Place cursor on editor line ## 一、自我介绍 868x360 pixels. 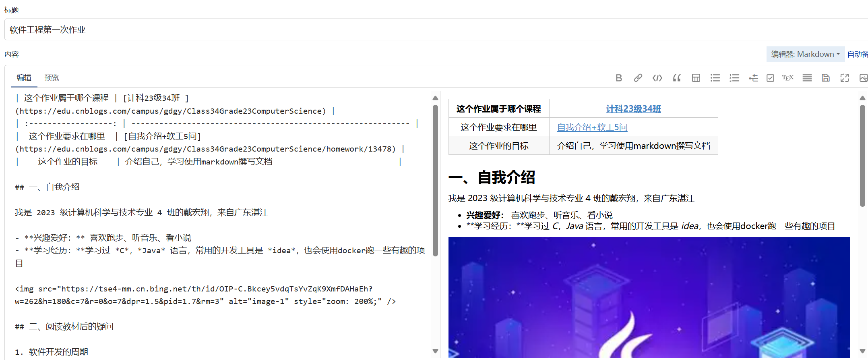(48, 187)
